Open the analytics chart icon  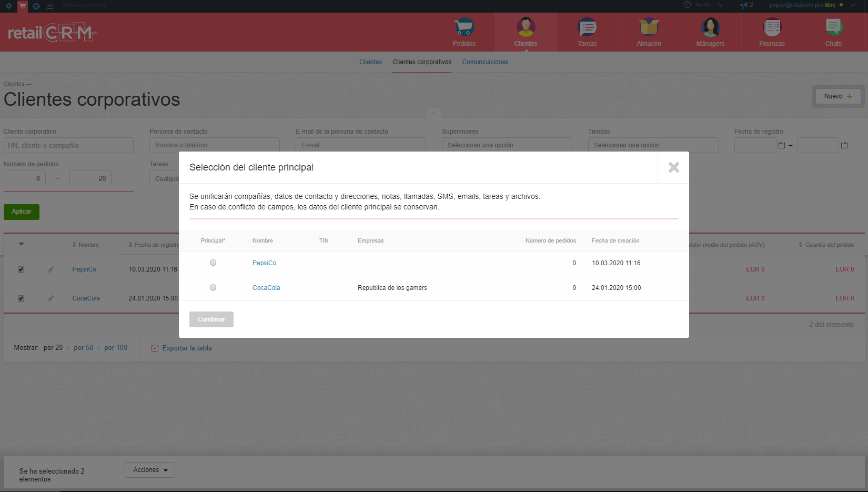coord(50,6)
